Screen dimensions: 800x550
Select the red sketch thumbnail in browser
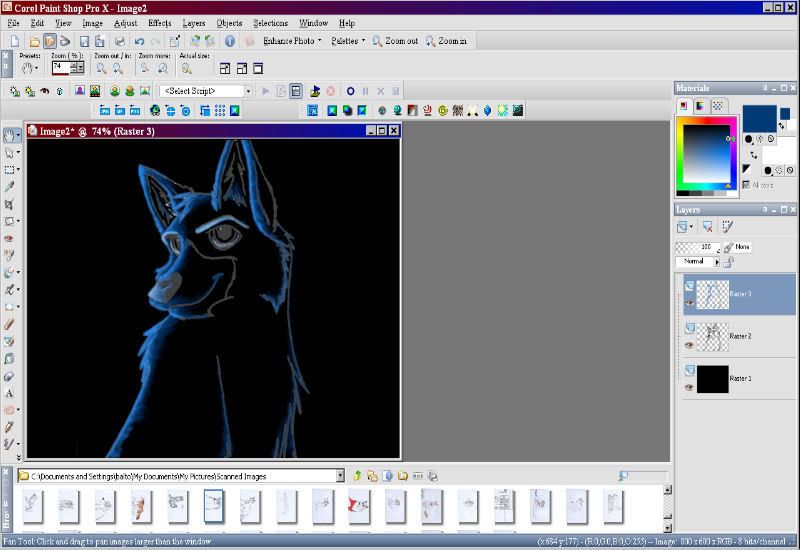(x=359, y=506)
